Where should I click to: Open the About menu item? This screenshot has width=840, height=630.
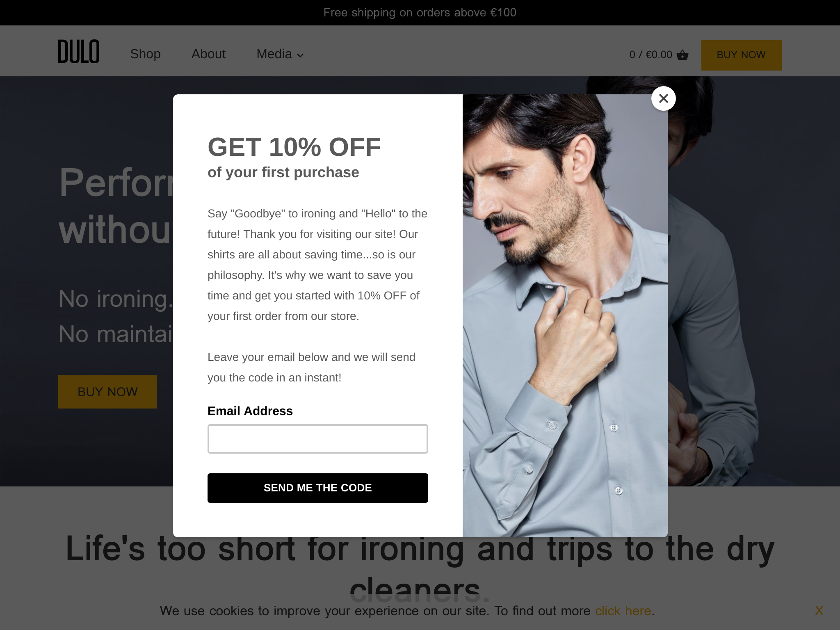[208, 54]
